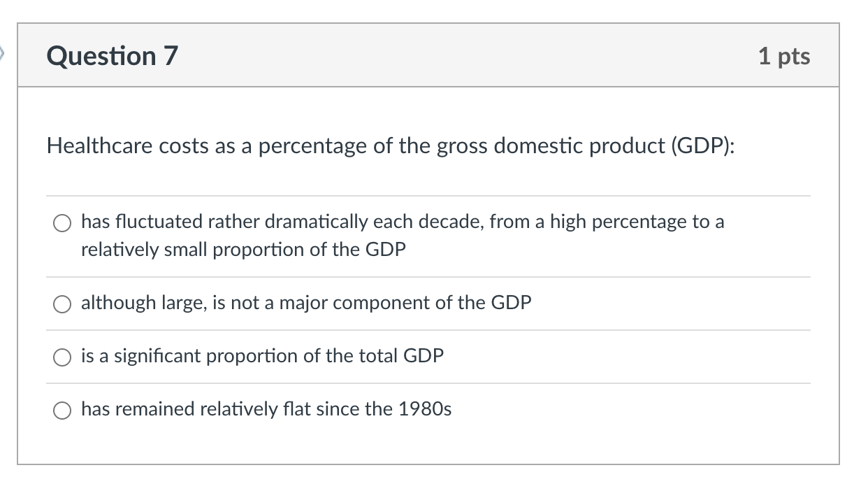Image resolution: width=868 pixels, height=484 pixels.
Task: Click the radio circle beside the last answer
Action: (x=62, y=409)
